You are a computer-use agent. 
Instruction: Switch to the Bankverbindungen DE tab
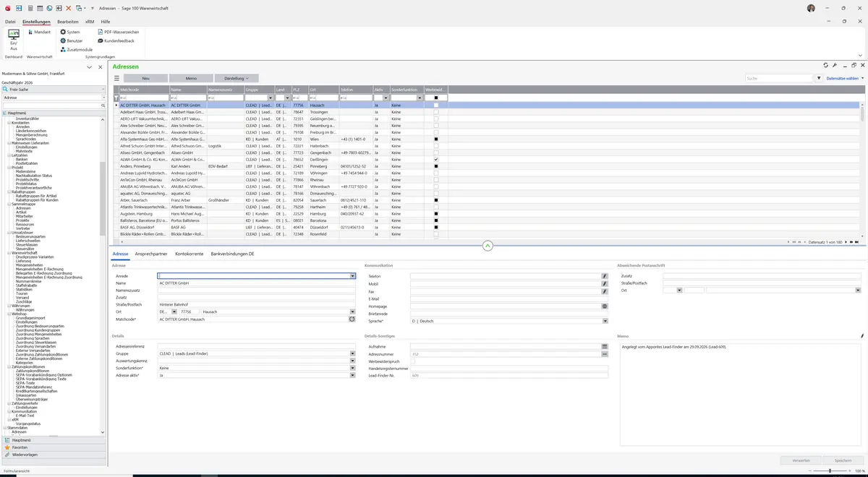(x=232, y=254)
